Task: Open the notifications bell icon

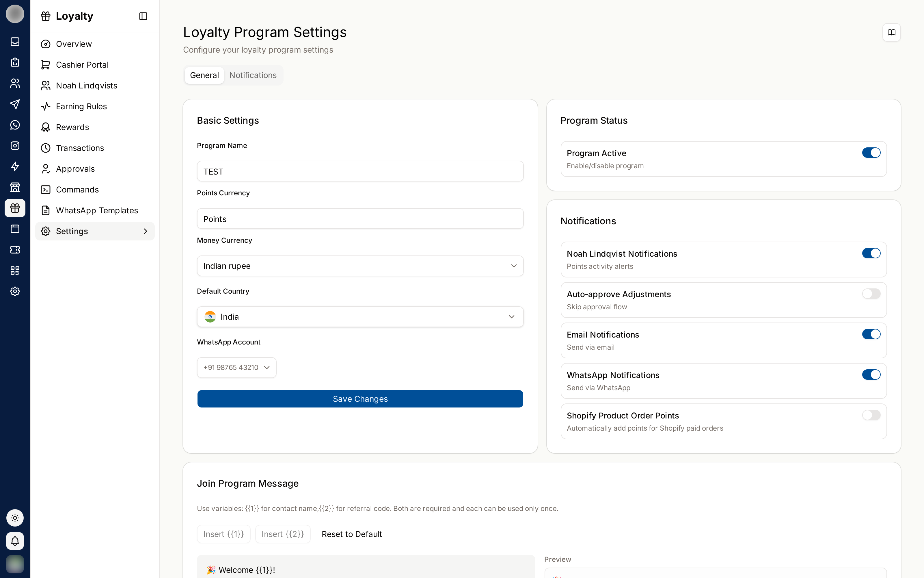Action: 15,541
